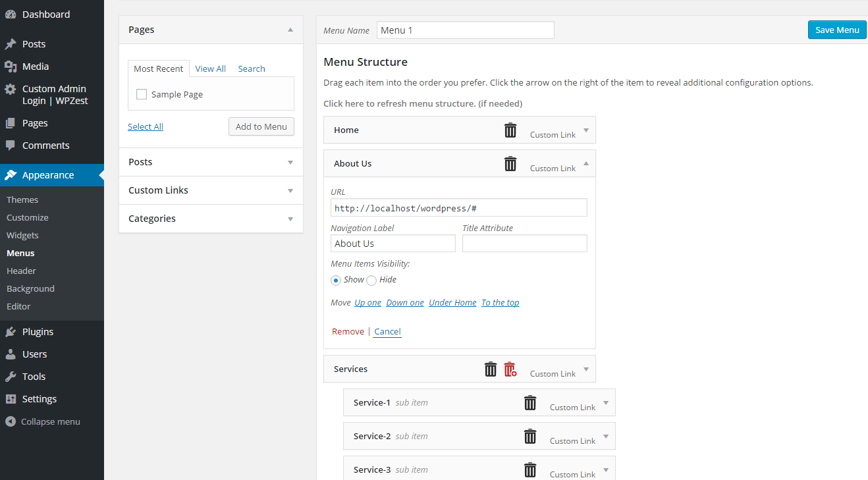Click the Add to Menu button
868x480 pixels.
pyautogui.click(x=261, y=126)
